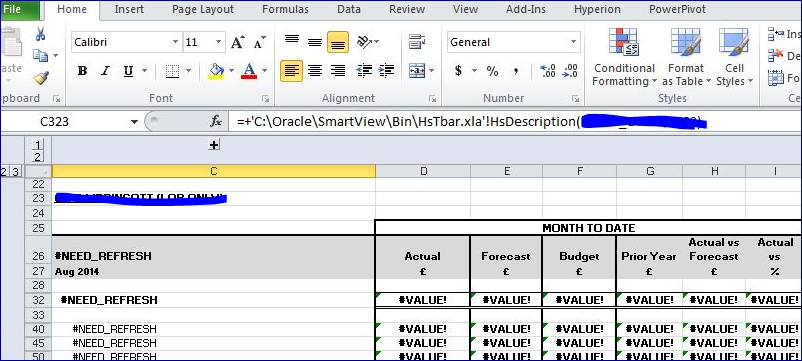802x361 pixels.
Task: Toggle Wrap Text
Action: pyautogui.click(x=417, y=42)
